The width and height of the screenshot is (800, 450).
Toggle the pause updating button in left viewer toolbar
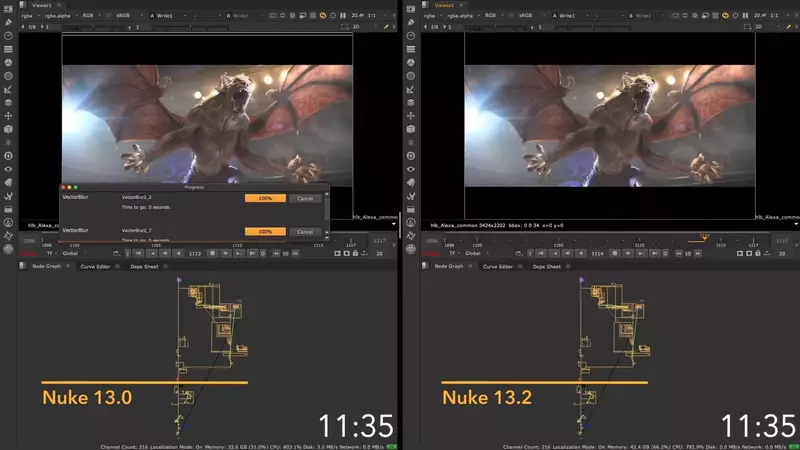(343, 16)
